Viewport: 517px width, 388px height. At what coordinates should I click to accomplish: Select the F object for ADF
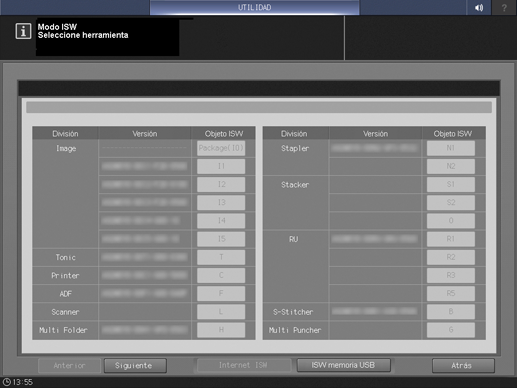(221, 293)
